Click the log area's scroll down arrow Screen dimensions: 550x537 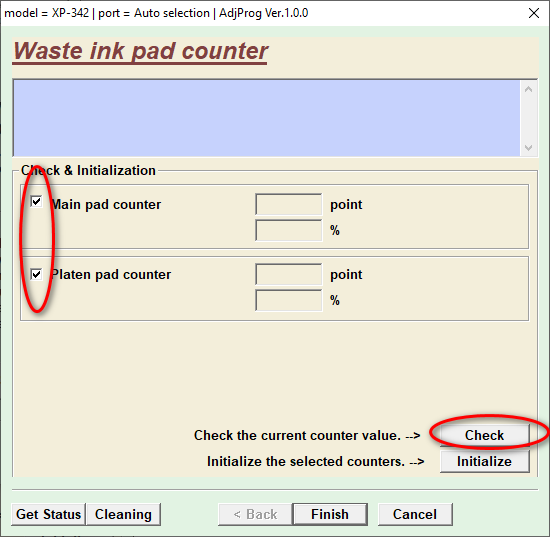pos(529,148)
